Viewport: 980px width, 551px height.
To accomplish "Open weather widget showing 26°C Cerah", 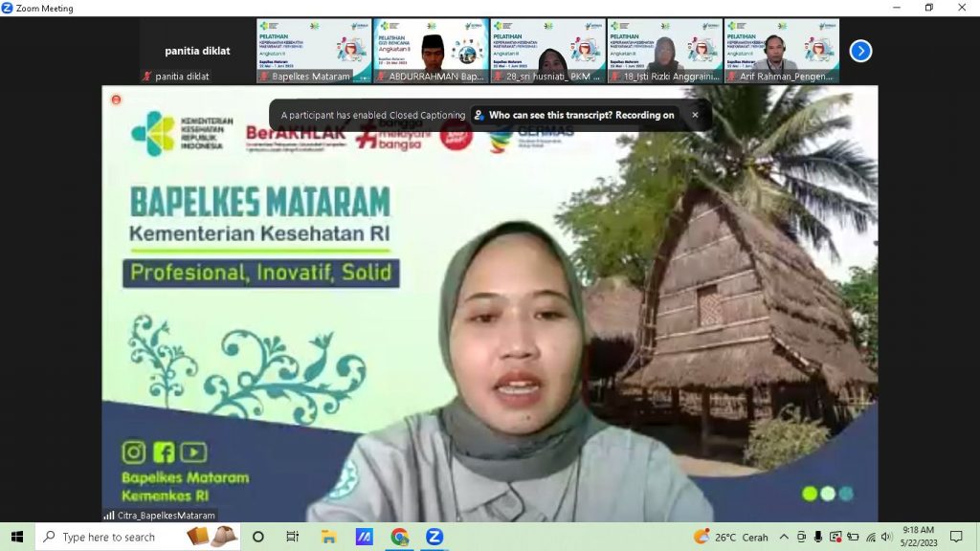I will tap(730, 537).
